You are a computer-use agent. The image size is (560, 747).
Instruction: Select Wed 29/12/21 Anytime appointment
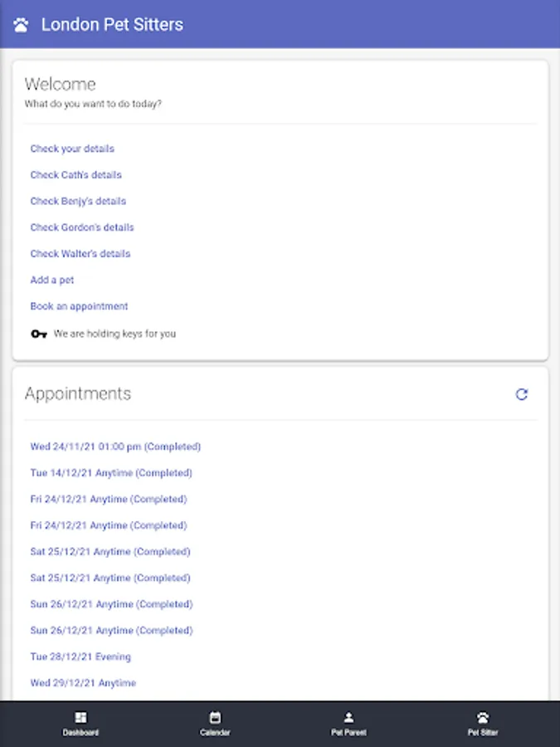coord(83,683)
